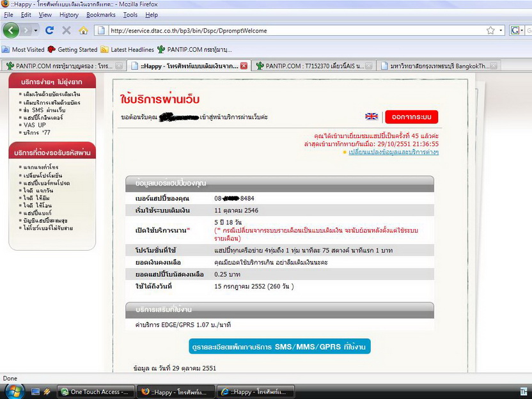Image resolution: width=532 pixels, height=399 pixels.
Task: Reload the page with the Refresh icon
Action: 49,31
